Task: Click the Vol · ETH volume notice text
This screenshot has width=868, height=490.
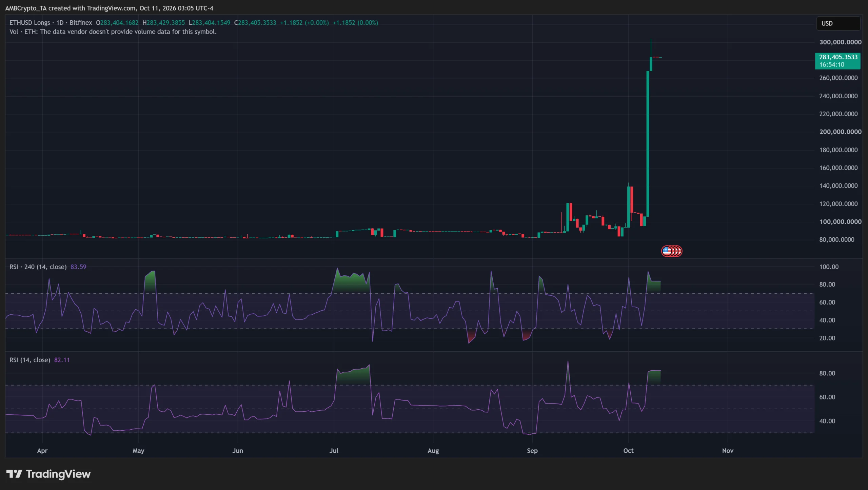Action: [113, 32]
